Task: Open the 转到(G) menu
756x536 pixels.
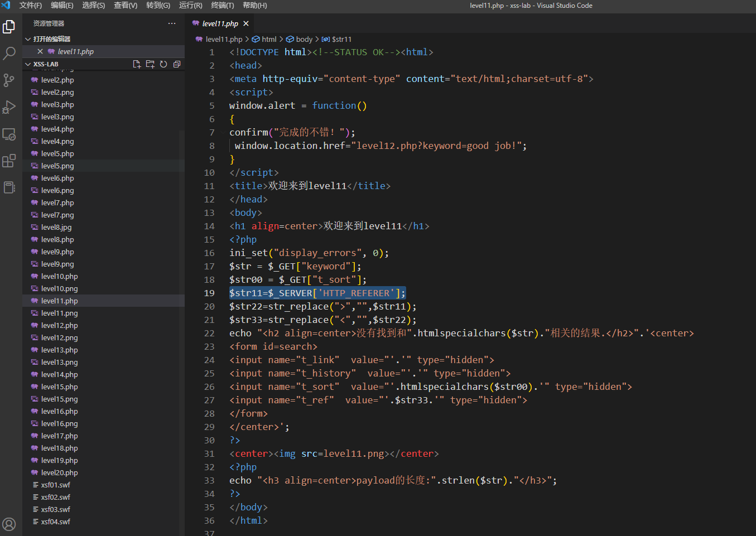Action: pos(158,5)
